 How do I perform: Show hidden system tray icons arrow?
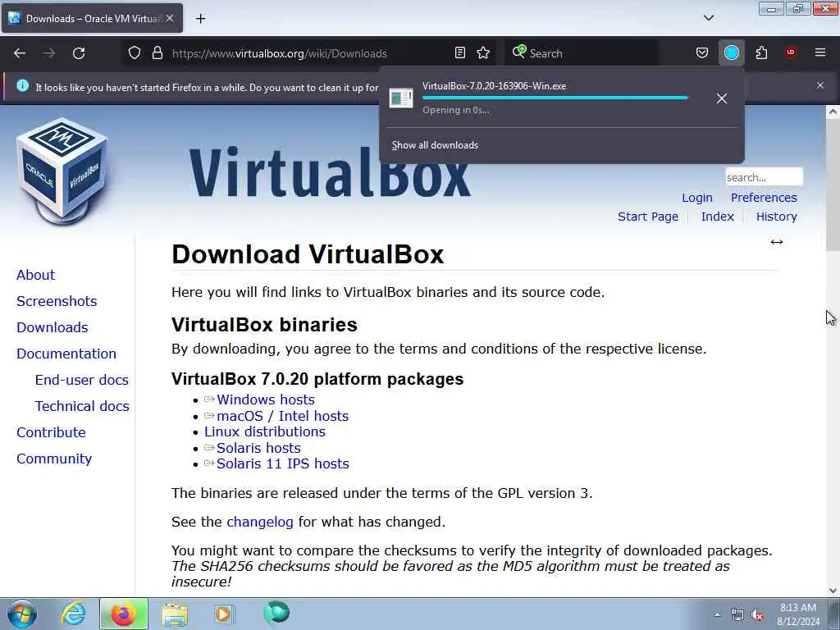(x=717, y=614)
